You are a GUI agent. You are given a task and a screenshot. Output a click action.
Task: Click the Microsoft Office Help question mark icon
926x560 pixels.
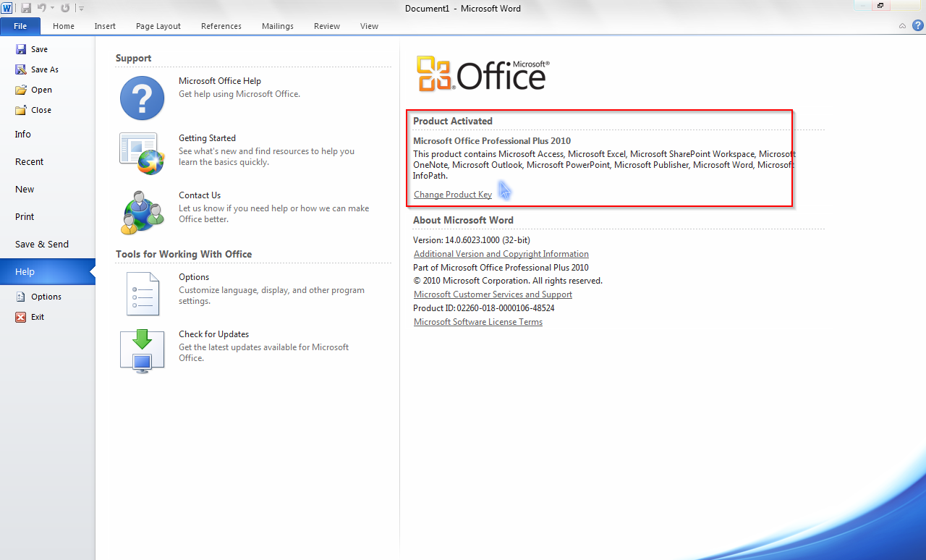point(142,98)
